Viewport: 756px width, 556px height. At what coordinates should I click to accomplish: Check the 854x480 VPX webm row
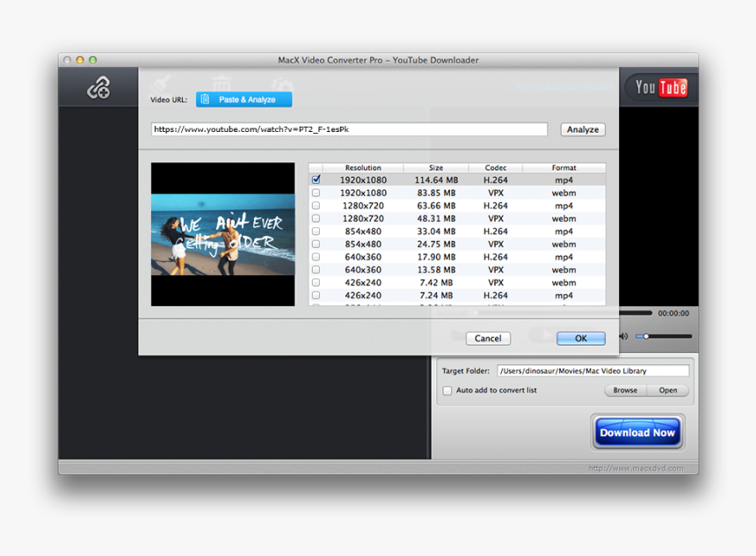[x=316, y=245]
